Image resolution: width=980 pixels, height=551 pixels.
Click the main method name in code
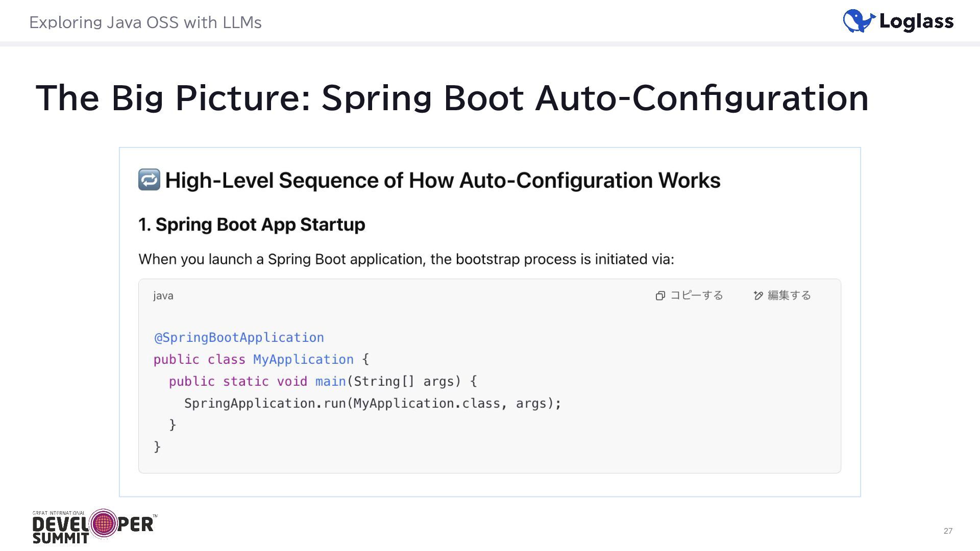coord(330,382)
